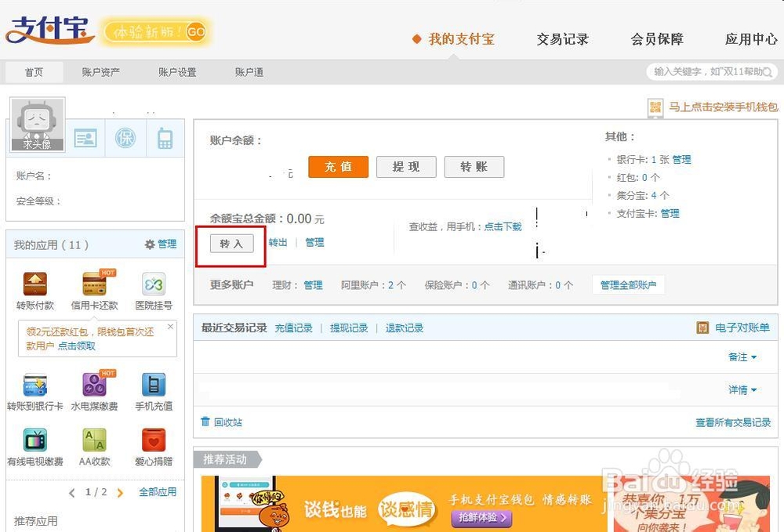The image size is (784, 532).
Task: Click the robot avatar picture
Action: [38, 125]
